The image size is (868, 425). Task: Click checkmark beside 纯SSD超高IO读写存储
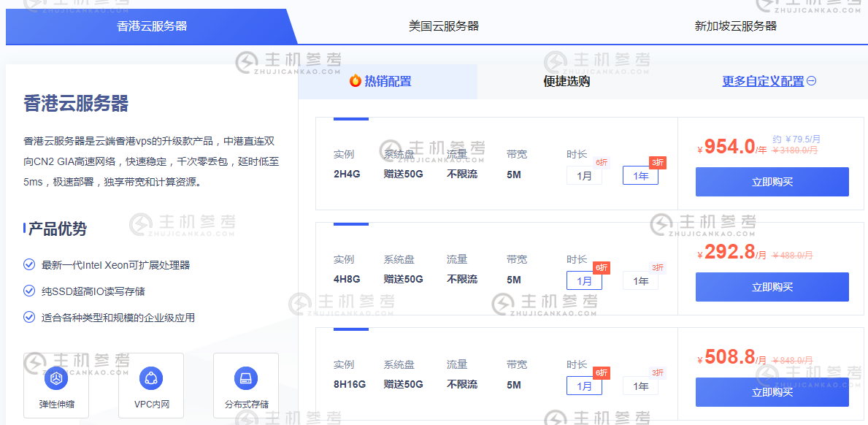click(x=28, y=292)
